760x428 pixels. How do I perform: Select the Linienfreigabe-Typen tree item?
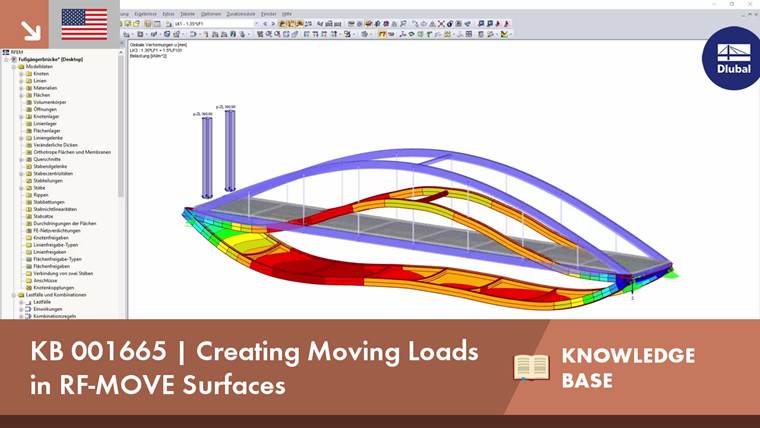click(56, 245)
